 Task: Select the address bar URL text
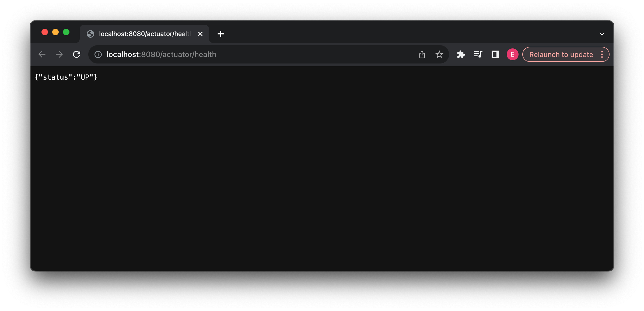(161, 55)
